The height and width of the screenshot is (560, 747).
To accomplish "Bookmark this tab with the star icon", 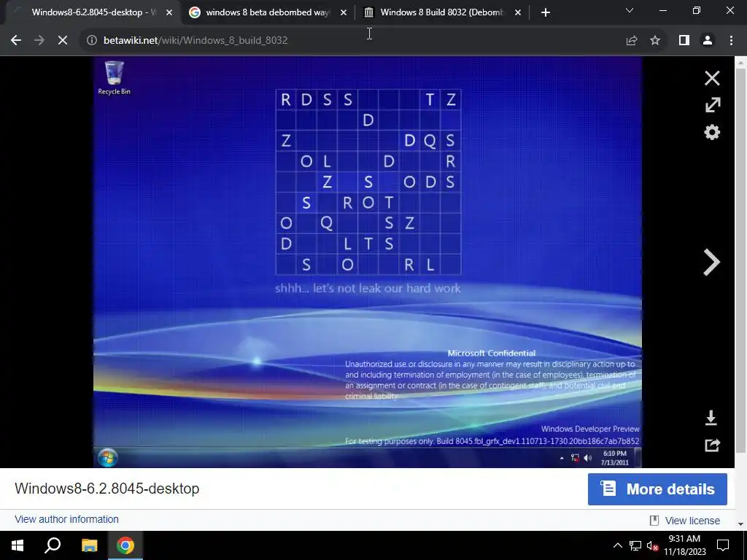I will [x=655, y=40].
